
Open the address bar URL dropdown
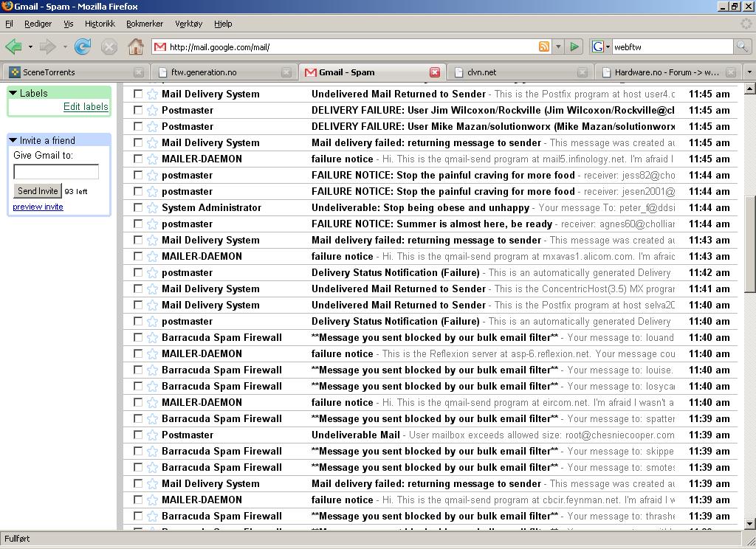click(558, 46)
